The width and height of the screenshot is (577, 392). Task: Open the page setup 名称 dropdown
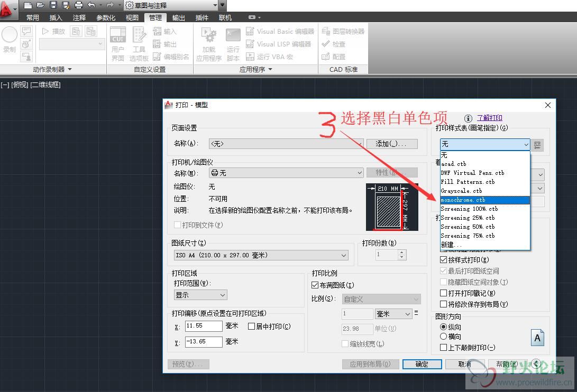(x=286, y=144)
